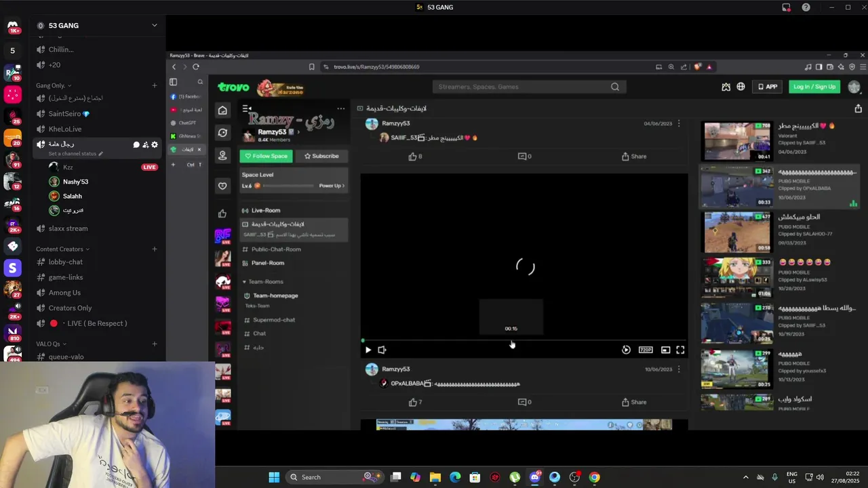This screenshot has height=488, width=868.
Task: Click Trovo home sidebar icon
Action: pyautogui.click(x=222, y=110)
